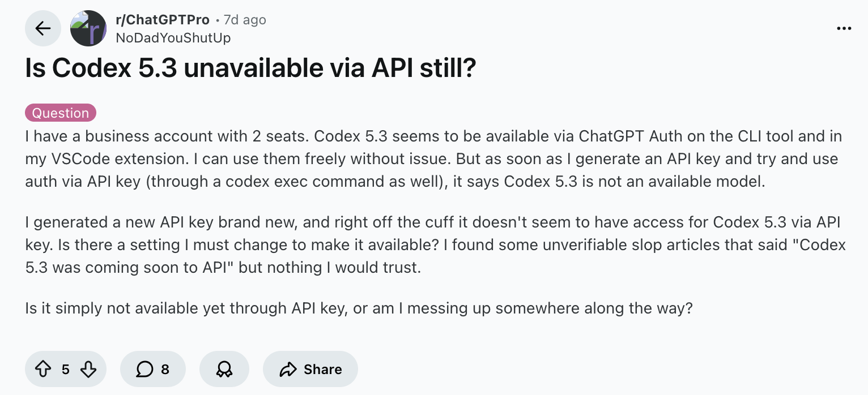Viewport: 868px width, 395px height.
Task: Click the r/ChatGPTPro community avatar
Action: (x=88, y=29)
